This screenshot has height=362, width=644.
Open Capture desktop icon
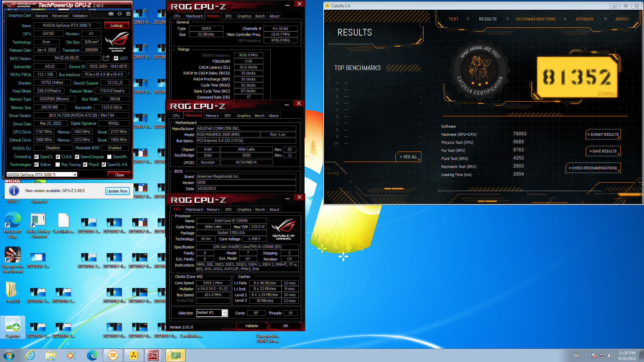tap(13, 327)
